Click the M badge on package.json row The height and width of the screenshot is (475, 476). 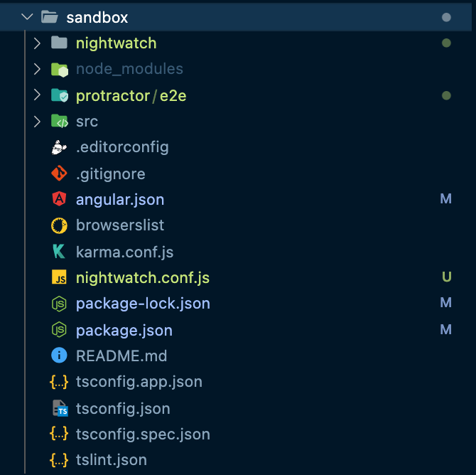[446, 329]
